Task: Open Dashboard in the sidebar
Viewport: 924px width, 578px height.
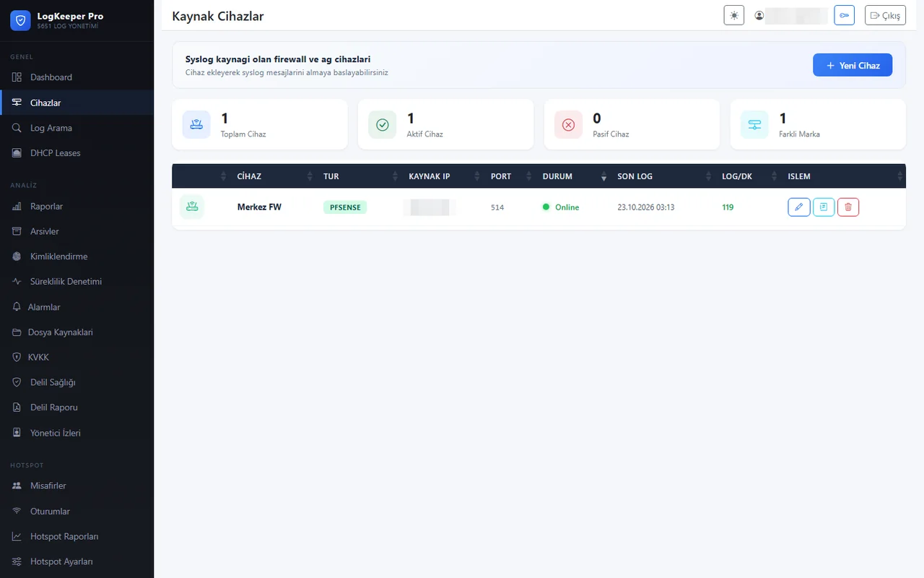Action: 77,77
